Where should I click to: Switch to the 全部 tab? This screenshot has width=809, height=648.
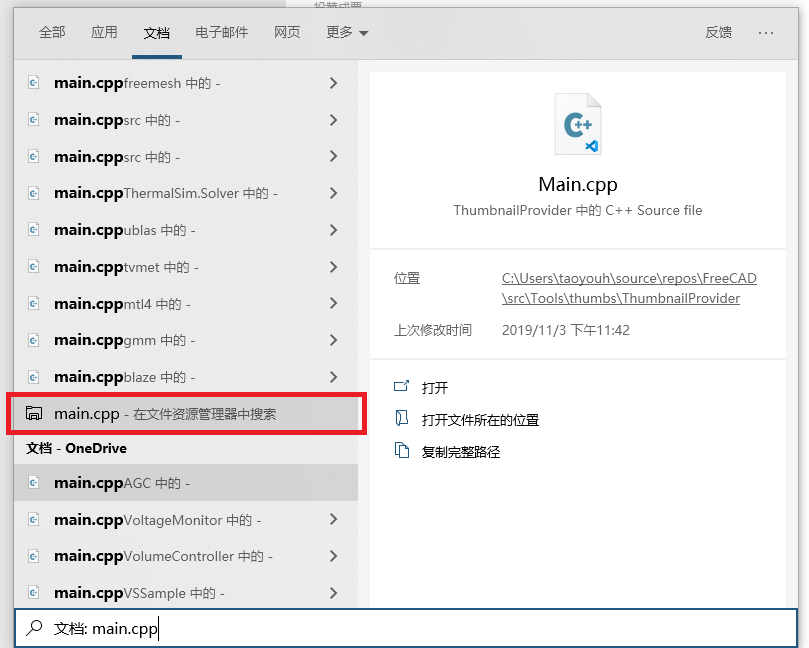point(52,33)
